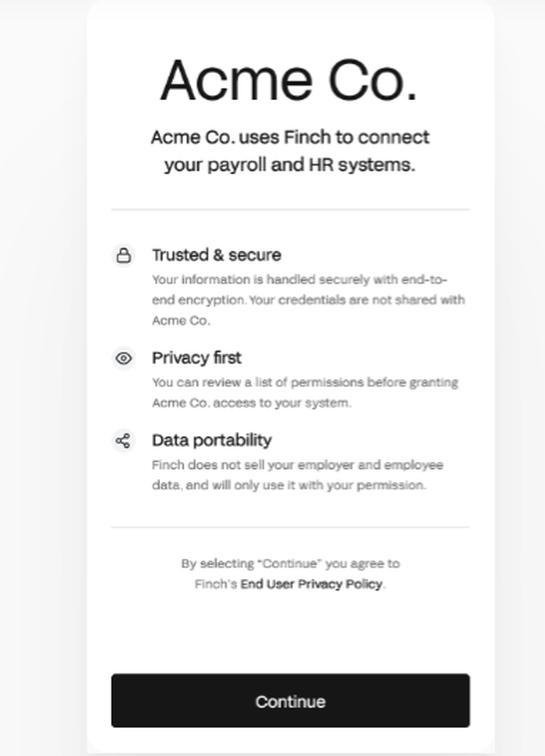This screenshot has width=545, height=756.
Task: Click the lock icon beside Trusted & secure
Action: coord(124,255)
